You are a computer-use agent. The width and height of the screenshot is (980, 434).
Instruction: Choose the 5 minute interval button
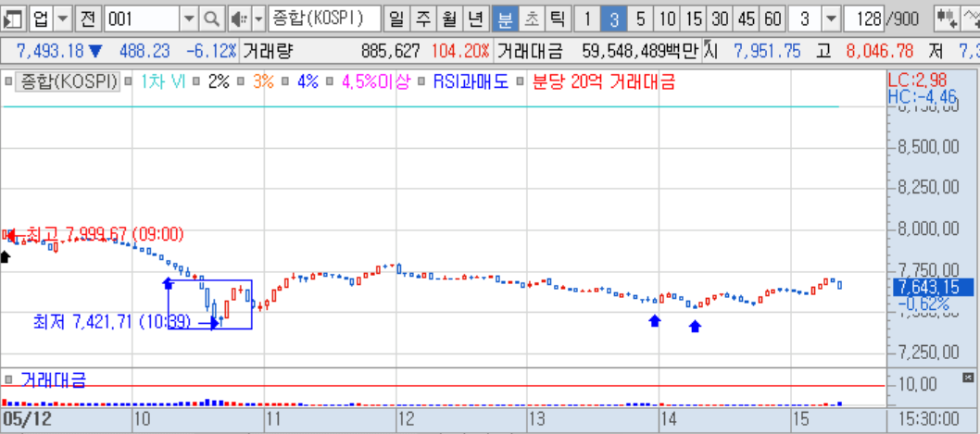click(x=641, y=19)
